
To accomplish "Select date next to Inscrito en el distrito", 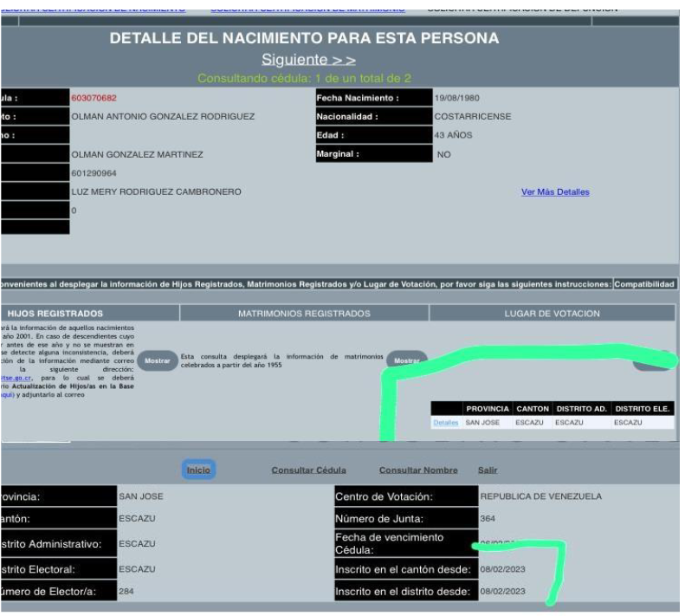I will [502, 592].
